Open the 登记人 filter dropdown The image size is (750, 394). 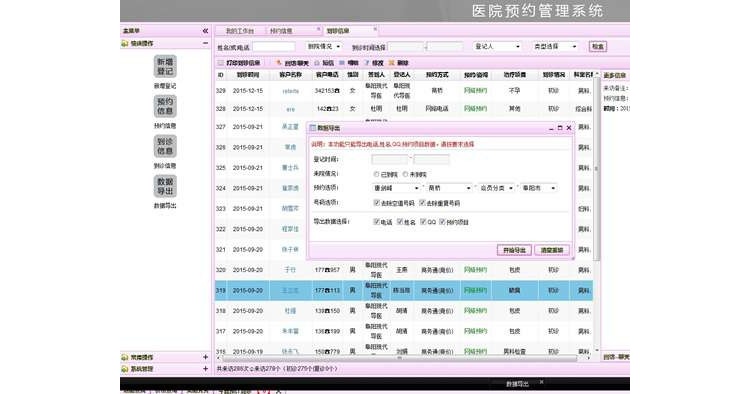click(497, 46)
